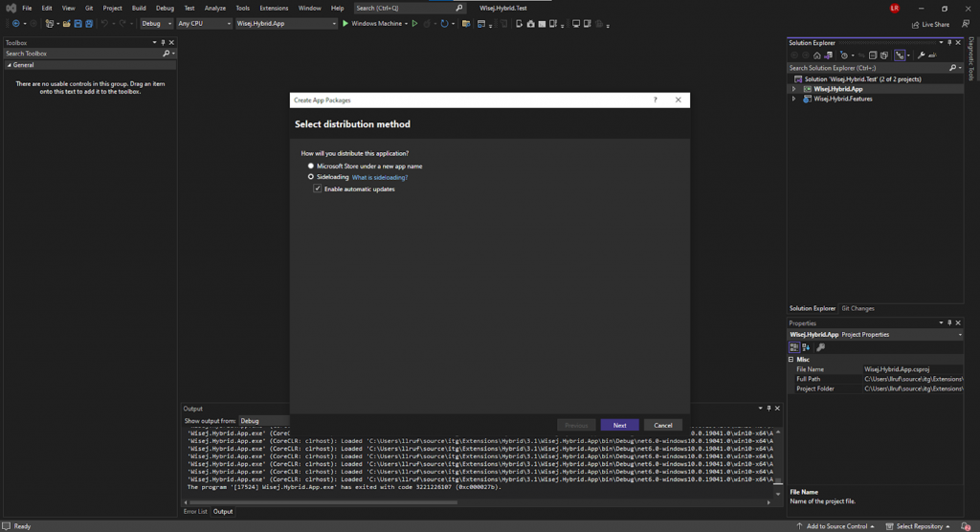Viewport: 980px width, 532px height.
Task: Expand the Wisej.Hybrid.App project node
Action: 793,89
